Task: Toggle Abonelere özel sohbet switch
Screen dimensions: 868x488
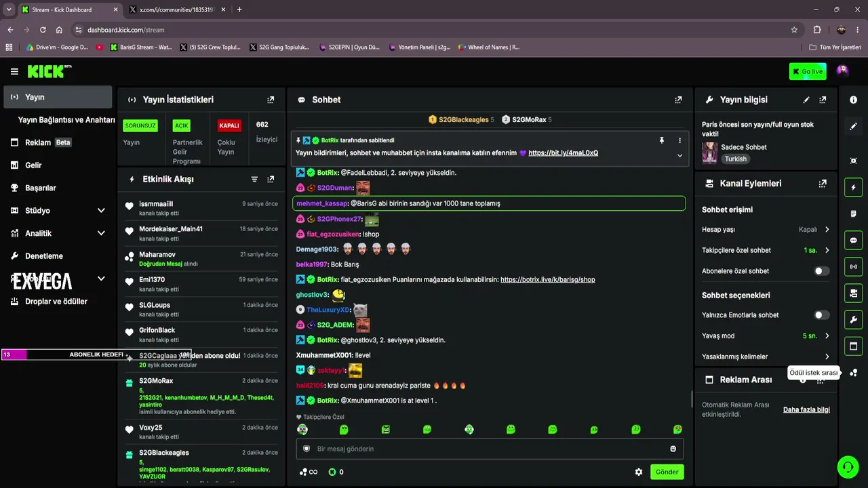Action: (x=821, y=271)
